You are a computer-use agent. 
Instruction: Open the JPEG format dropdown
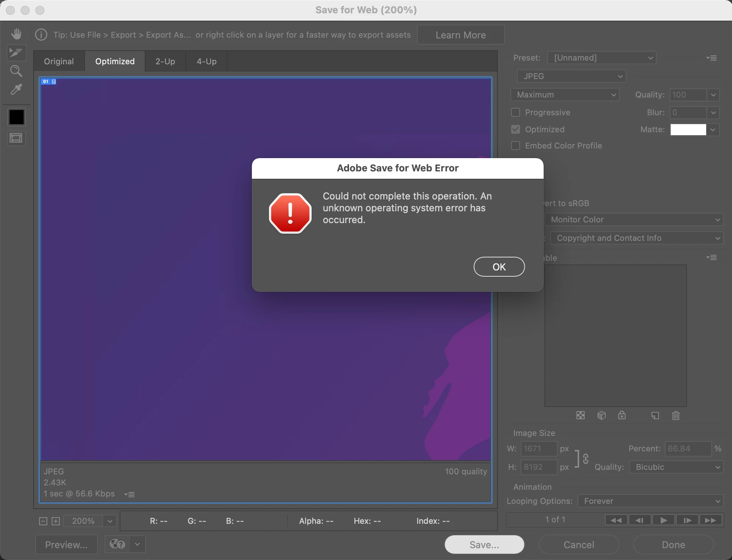[571, 76]
